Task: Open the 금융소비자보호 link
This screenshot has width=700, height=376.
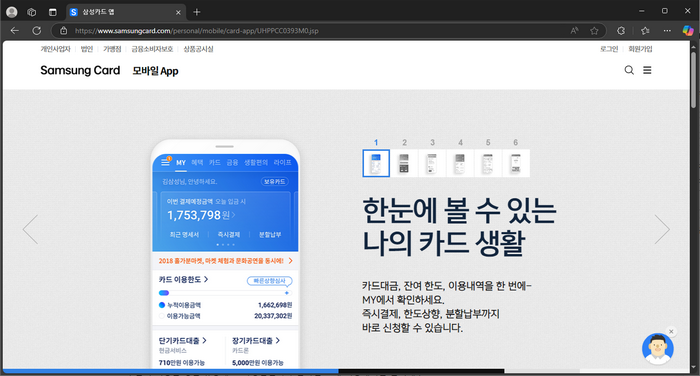Action: point(152,49)
